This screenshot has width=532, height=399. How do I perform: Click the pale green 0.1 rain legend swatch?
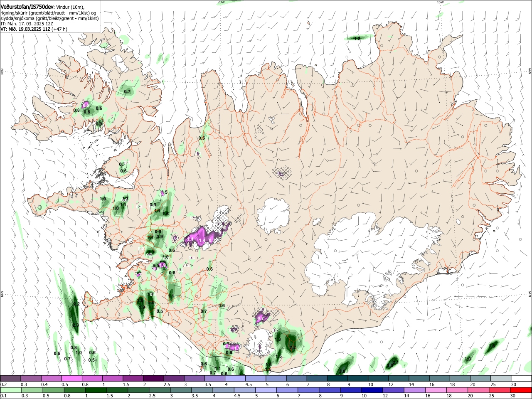click(x=11, y=390)
